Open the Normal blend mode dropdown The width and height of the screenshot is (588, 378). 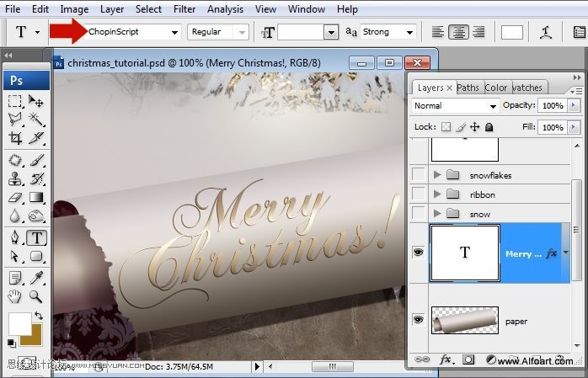click(x=493, y=106)
